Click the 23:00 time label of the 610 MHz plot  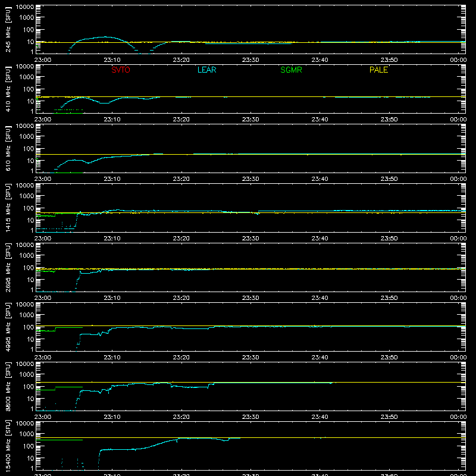click(x=43, y=179)
